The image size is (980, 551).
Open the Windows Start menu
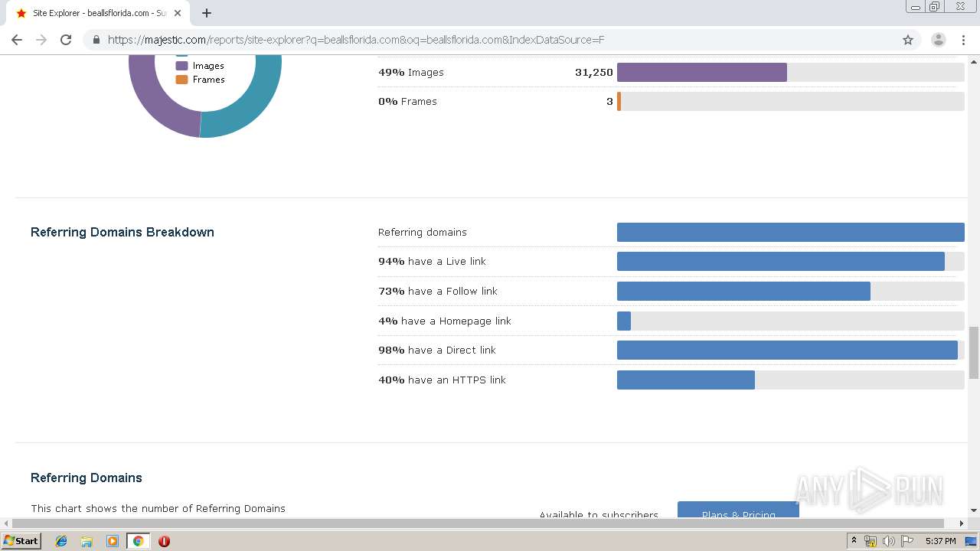pyautogui.click(x=21, y=541)
